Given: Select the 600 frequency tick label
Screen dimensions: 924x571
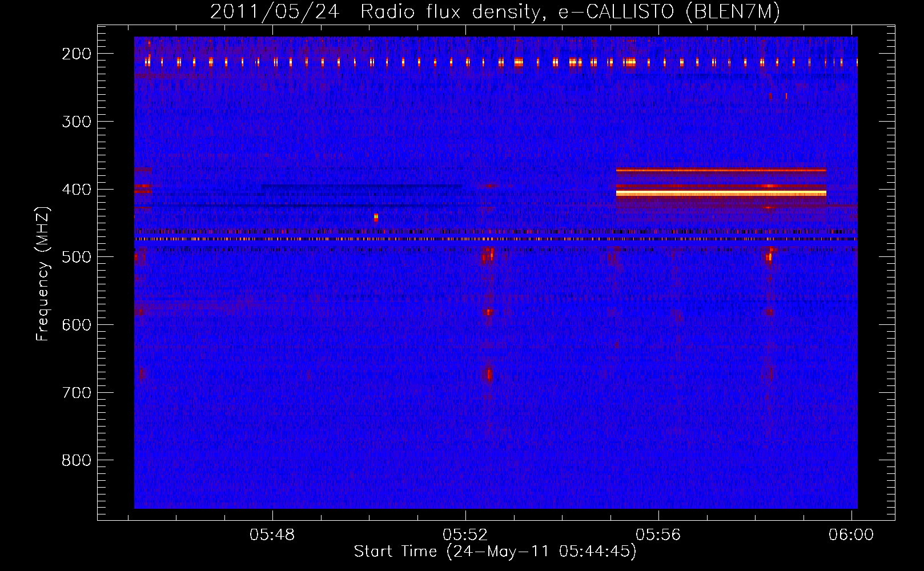Looking at the screenshot, I should 76,325.
